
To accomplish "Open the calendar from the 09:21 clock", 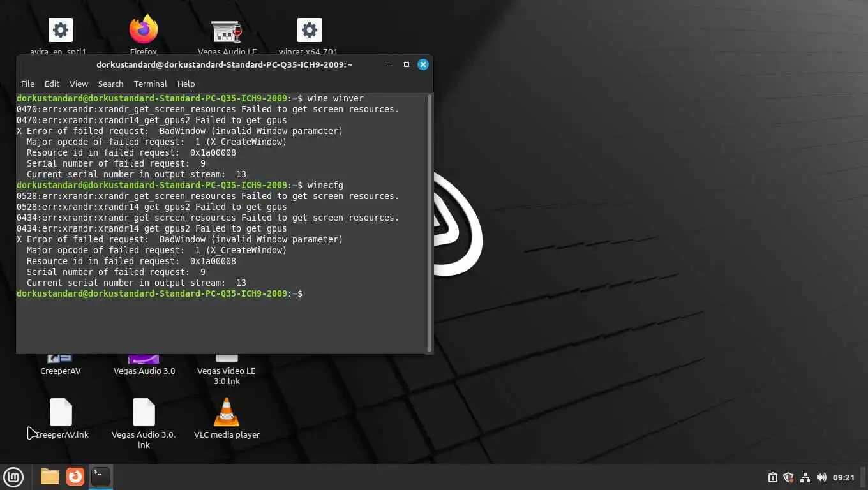I will pyautogui.click(x=844, y=477).
